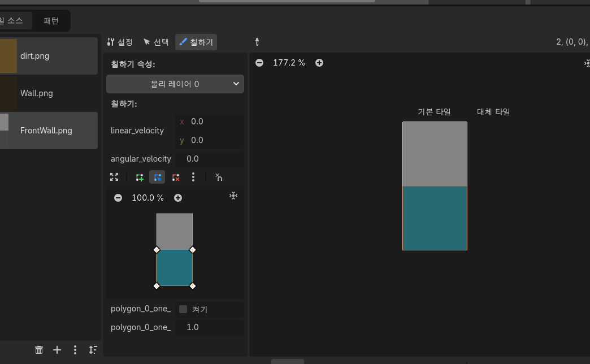
Task: Click the bottom horizontal scrollbar handle
Action: pos(288,361)
